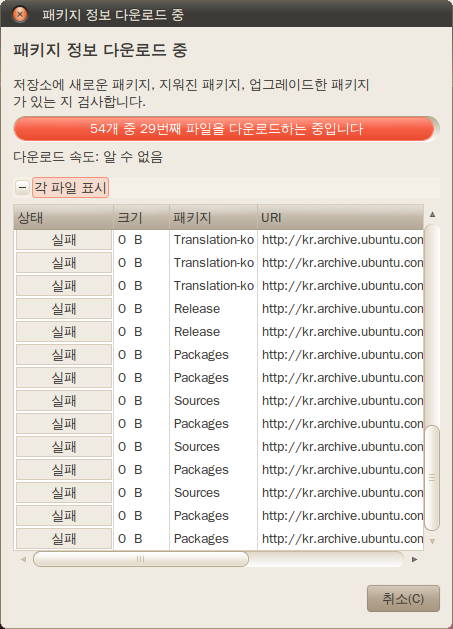Click the download progress bar '54개 중 29번째'
Viewport: 453px width, 629px height.
coord(226,129)
